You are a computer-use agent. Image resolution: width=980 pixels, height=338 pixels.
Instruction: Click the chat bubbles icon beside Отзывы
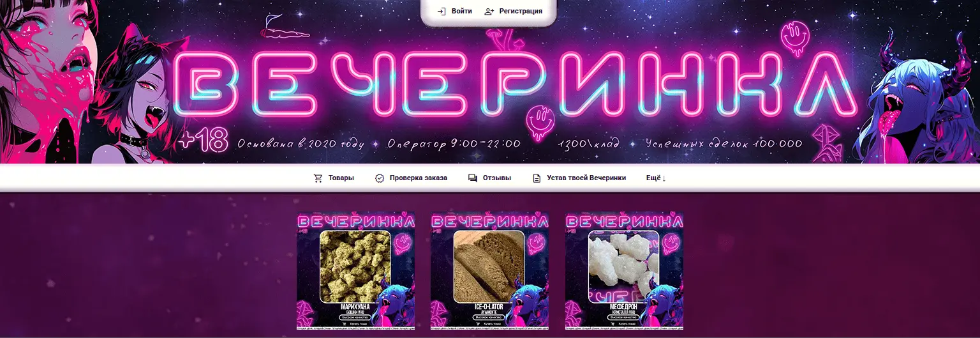[x=473, y=178]
